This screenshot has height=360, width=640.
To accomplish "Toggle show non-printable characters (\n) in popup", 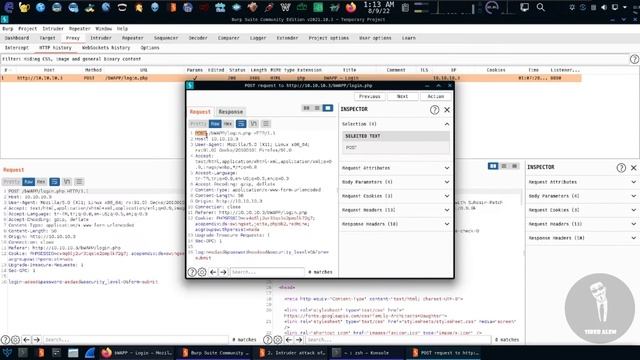I will pyautogui.click(x=253, y=124).
